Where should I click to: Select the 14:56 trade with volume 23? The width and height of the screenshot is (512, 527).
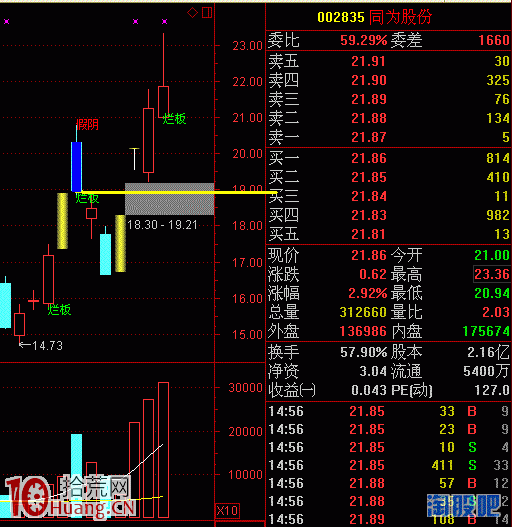click(x=389, y=429)
